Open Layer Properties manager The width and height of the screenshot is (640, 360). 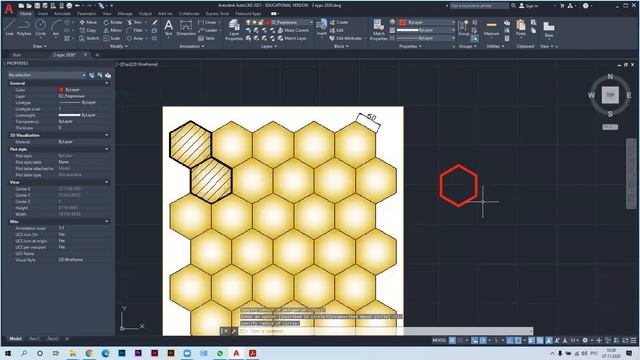(234, 30)
